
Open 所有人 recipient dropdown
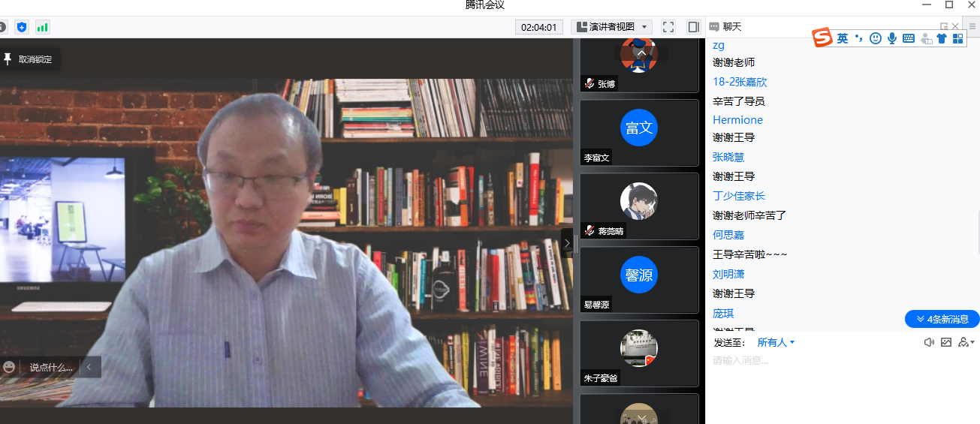point(775,342)
